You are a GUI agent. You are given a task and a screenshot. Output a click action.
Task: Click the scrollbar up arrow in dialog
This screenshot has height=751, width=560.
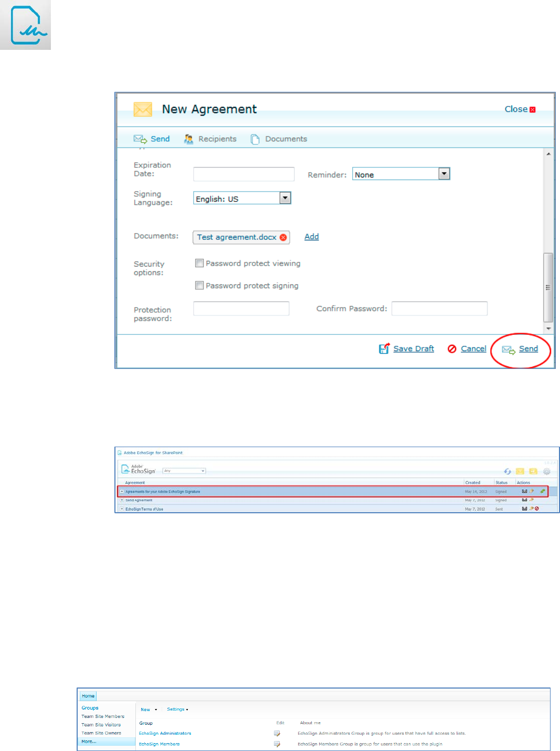coord(548,154)
